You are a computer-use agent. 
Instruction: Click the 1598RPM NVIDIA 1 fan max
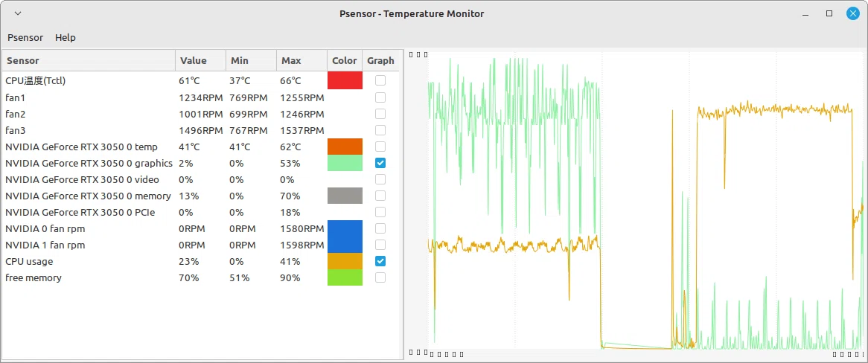[x=301, y=245]
